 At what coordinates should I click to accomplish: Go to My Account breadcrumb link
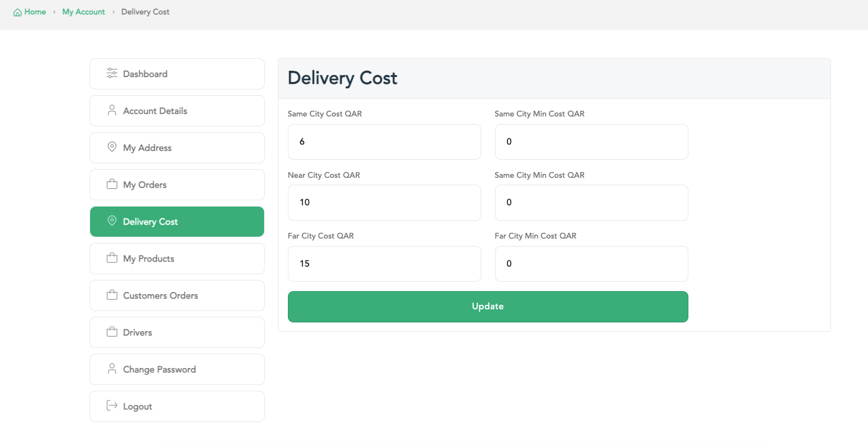83,12
